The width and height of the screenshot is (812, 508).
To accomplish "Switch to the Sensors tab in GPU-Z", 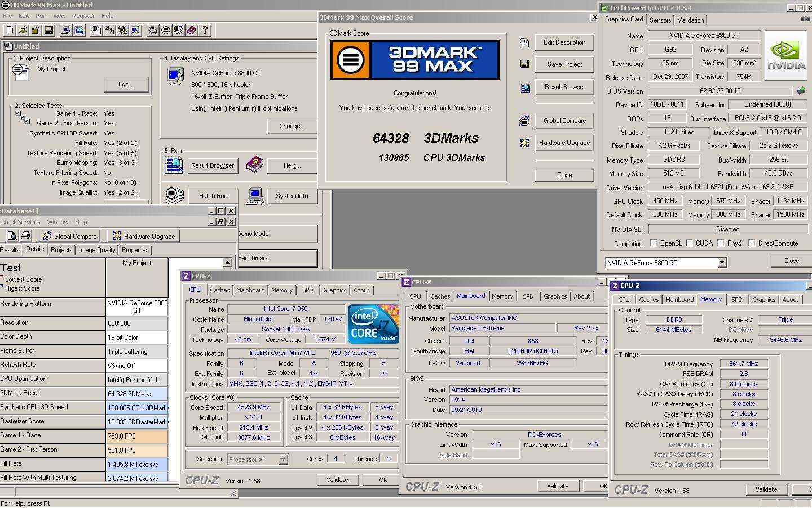I will click(660, 20).
